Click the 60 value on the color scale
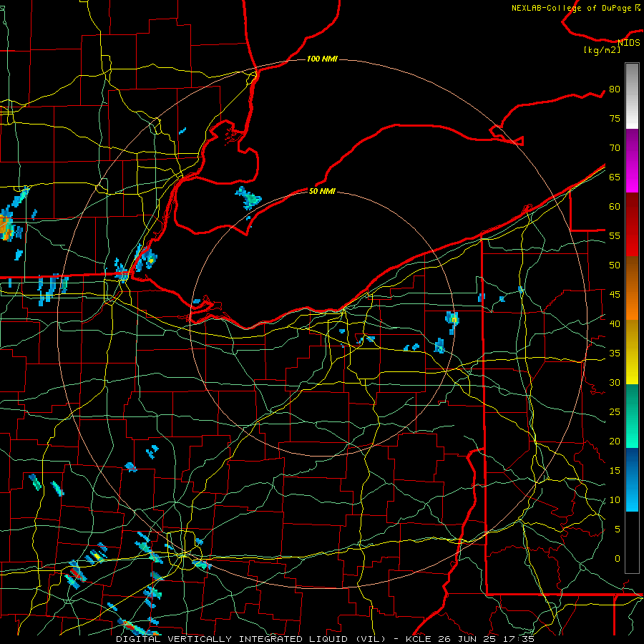This screenshot has width=644, height=644. 615,207
